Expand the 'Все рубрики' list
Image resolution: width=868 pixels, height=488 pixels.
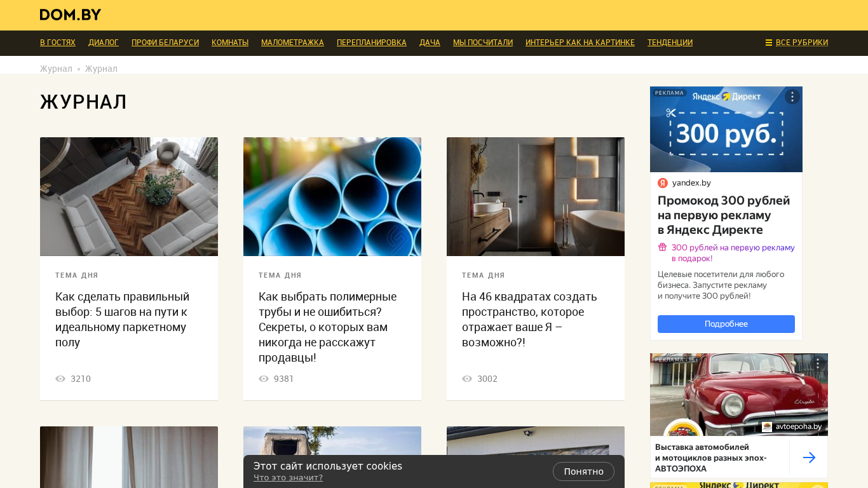(802, 43)
